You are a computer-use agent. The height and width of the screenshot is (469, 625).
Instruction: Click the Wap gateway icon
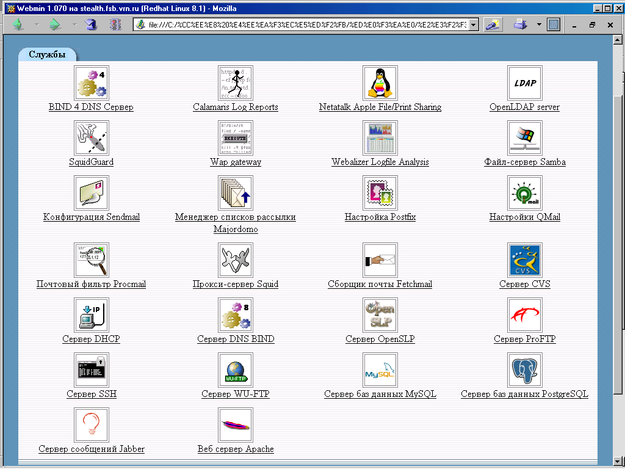click(236, 138)
